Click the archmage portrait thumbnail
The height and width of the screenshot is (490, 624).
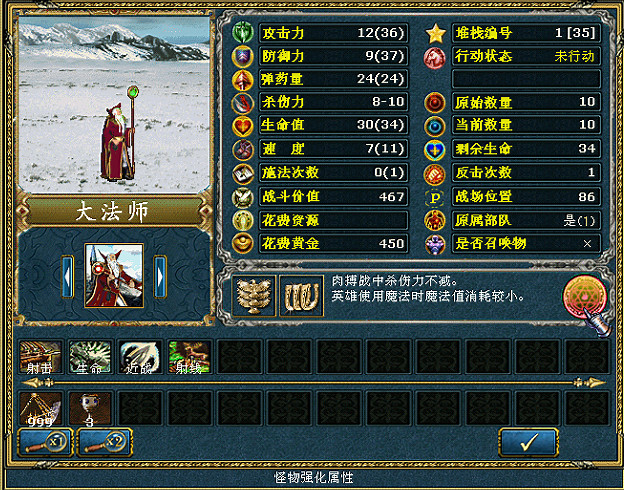point(114,276)
